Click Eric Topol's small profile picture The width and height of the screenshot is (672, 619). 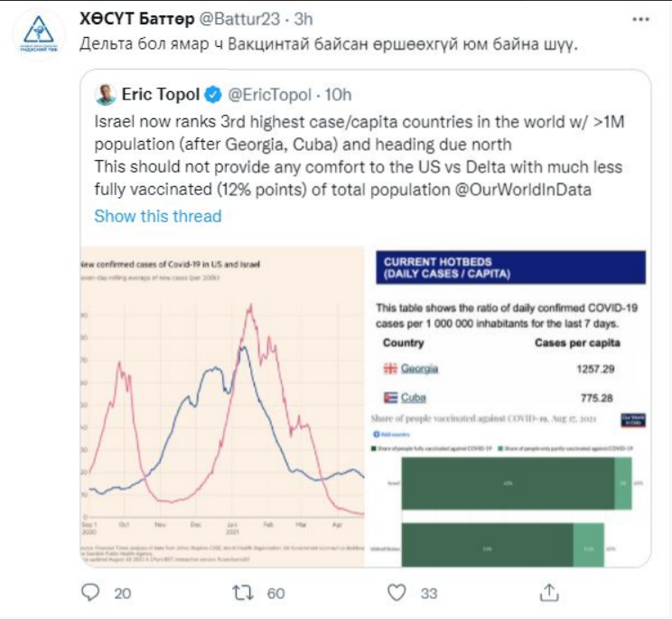(x=106, y=95)
